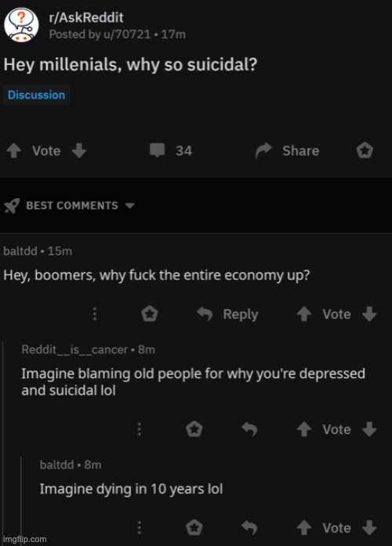Viewport: 392px width, 546px height.
Task: Upvote the 'Imagine blaming old people' comment
Action: point(304,429)
